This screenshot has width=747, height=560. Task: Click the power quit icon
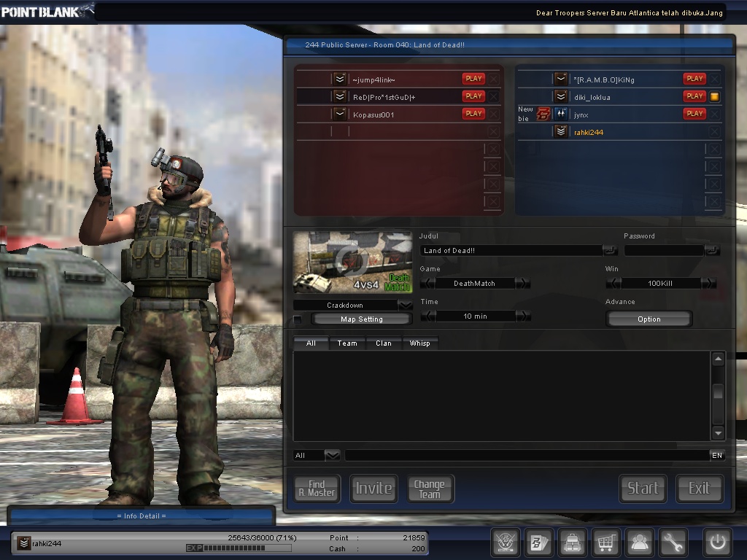pos(718,542)
